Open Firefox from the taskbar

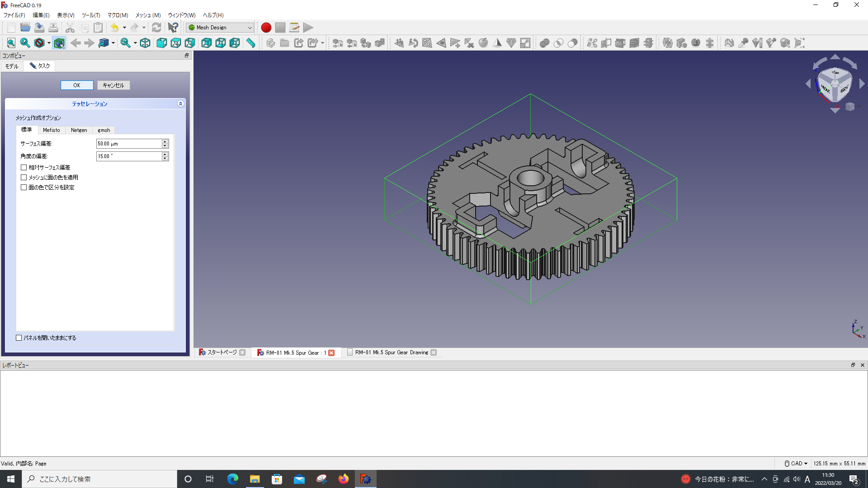[x=344, y=479]
